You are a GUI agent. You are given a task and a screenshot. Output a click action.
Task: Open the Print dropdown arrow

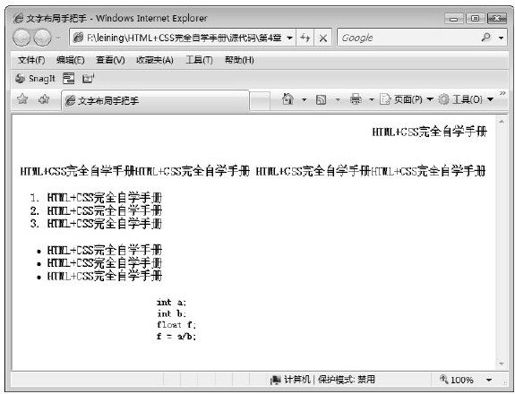tap(371, 99)
